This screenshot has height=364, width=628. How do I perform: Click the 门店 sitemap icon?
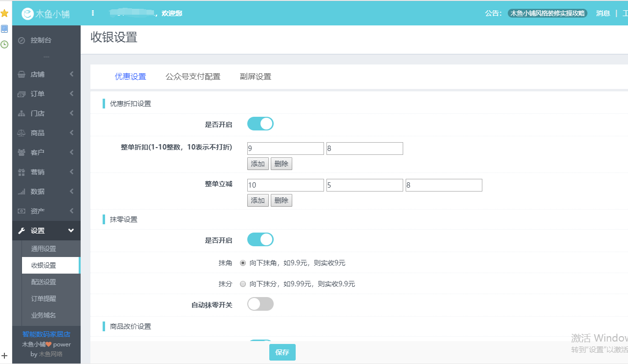(22, 113)
